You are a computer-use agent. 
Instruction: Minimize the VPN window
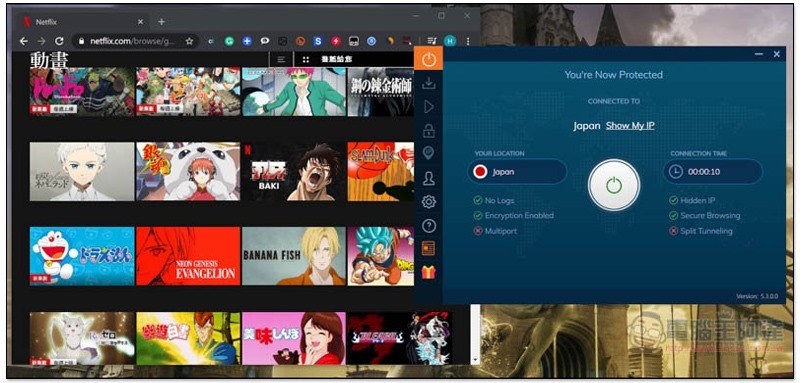[x=759, y=54]
